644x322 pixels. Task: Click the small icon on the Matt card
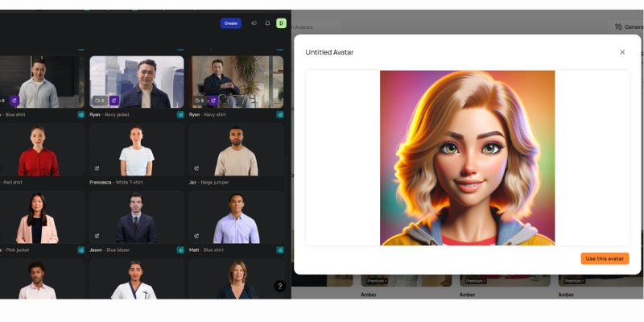[196, 236]
